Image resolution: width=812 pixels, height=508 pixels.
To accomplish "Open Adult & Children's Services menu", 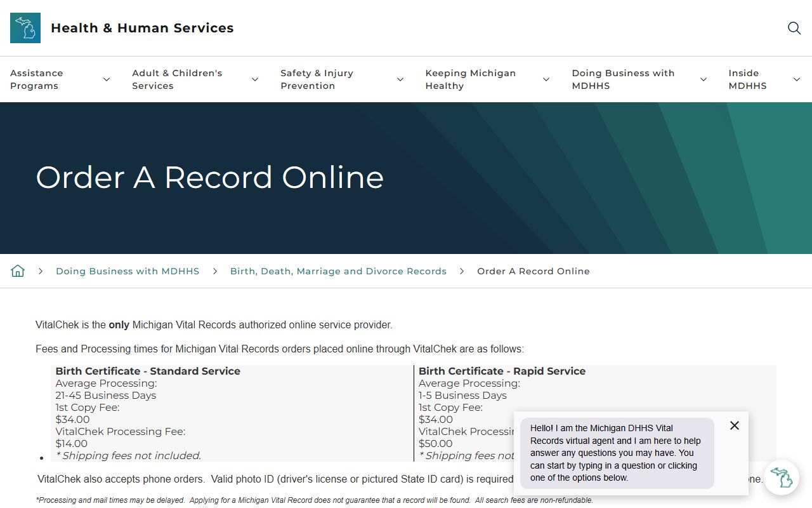I will pyautogui.click(x=177, y=79).
